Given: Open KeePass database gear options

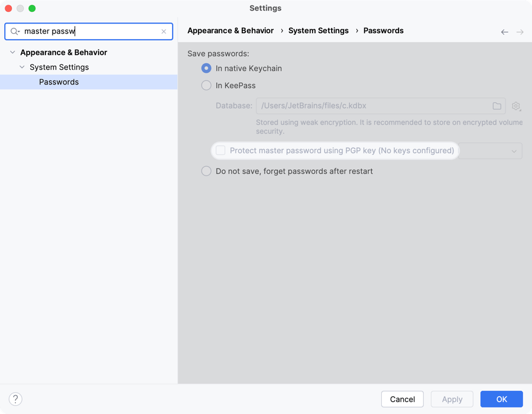Looking at the screenshot, I should [x=516, y=106].
